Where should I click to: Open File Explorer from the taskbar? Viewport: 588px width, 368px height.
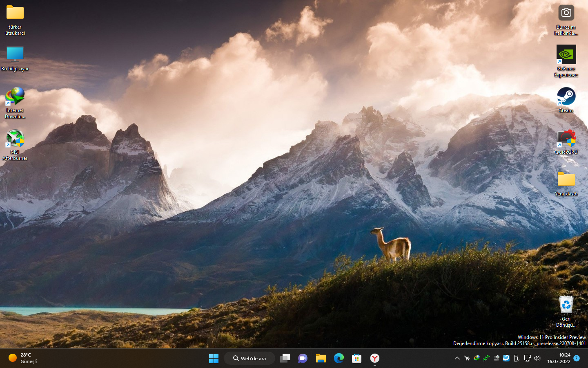[x=321, y=359]
